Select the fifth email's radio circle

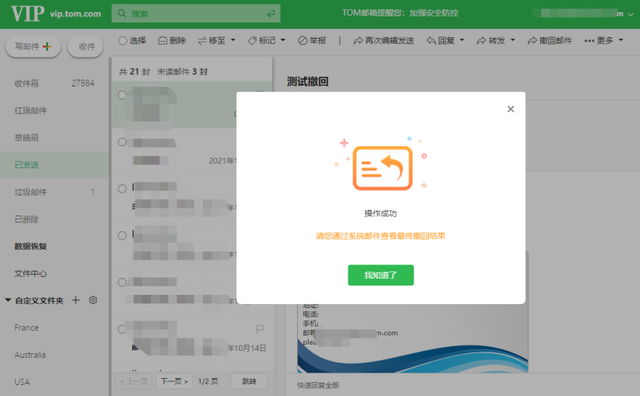[x=122, y=282]
